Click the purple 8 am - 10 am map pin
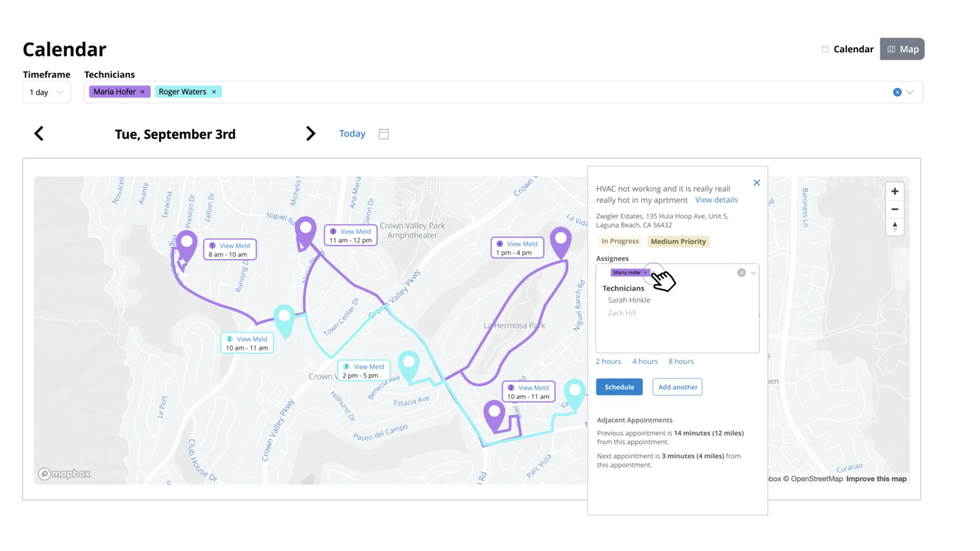 pyautogui.click(x=186, y=244)
